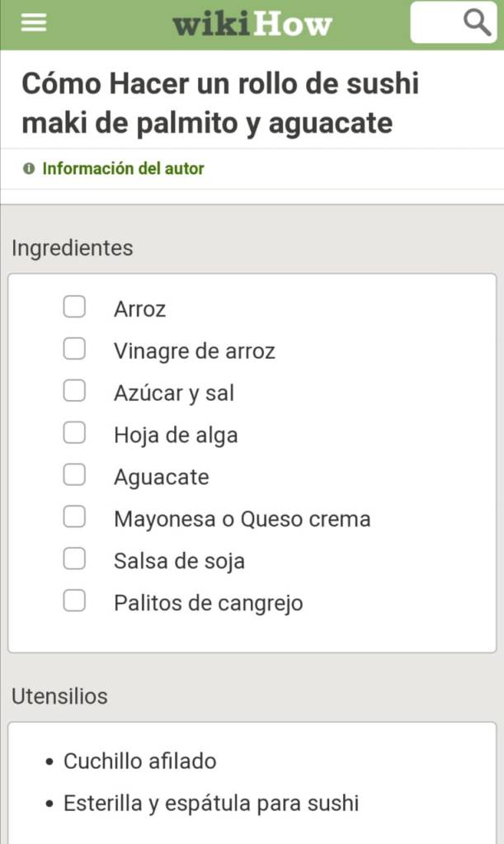Click the Ingredientes section heading
This screenshot has height=844, width=504.
point(72,248)
